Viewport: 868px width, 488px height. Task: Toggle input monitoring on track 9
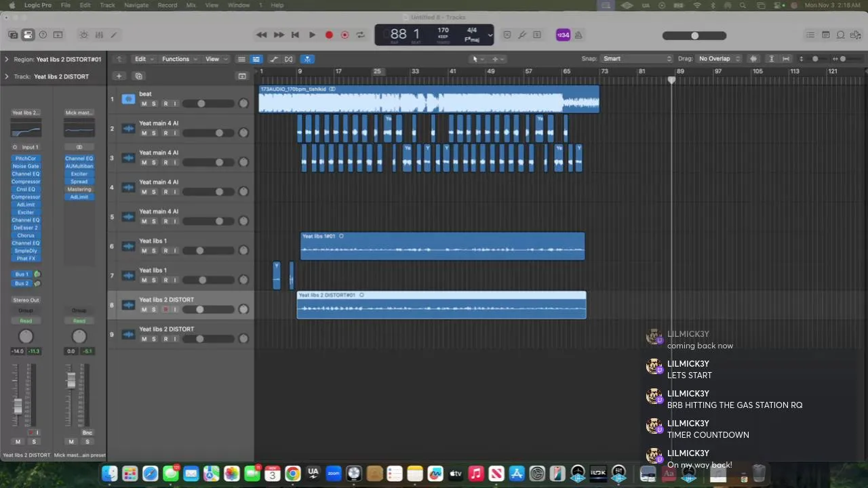pos(175,339)
